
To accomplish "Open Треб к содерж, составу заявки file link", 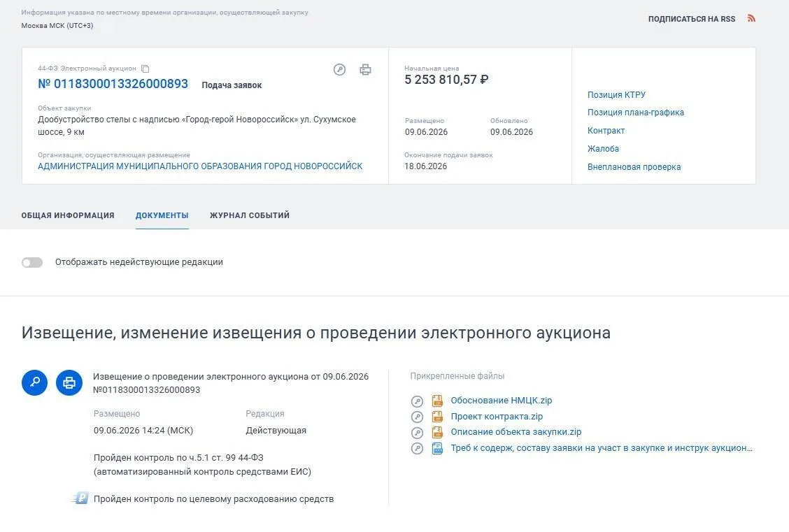I will tap(602, 448).
